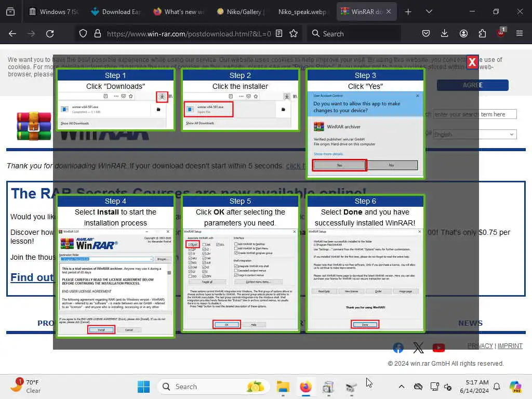The width and height of the screenshot is (532, 399).
Task: Open Firefox account menu
Action: pyautogui.click(x=463, y=34)
